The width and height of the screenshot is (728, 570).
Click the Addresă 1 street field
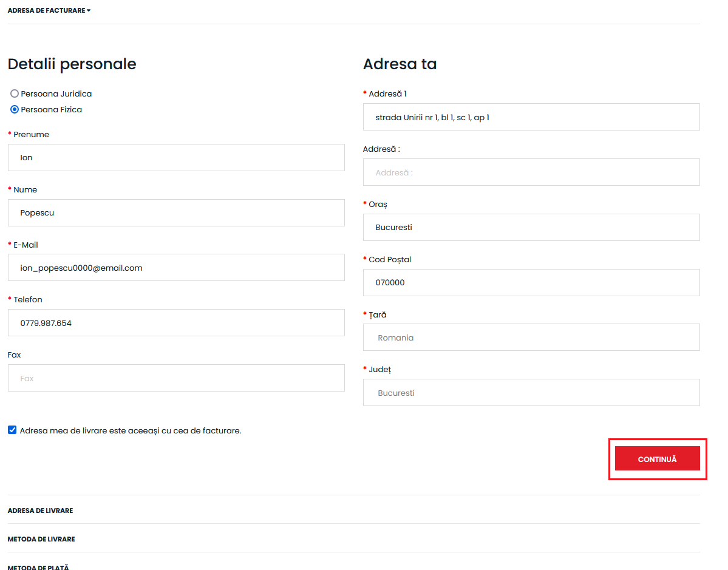pyautogui.click(x=531, y=117)
